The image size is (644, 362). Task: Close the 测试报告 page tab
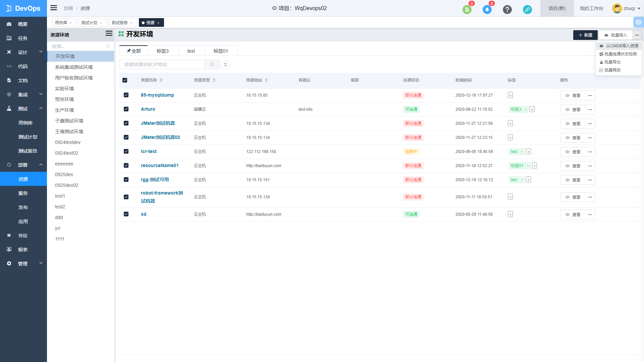point(131,23)
